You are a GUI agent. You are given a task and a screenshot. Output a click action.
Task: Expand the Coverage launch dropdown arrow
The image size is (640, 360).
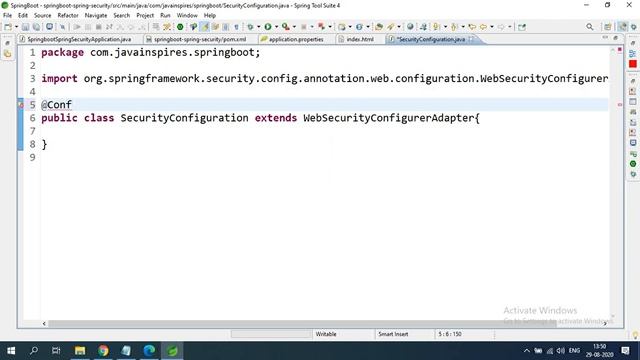pyautogui.click(x=294, y=27)
